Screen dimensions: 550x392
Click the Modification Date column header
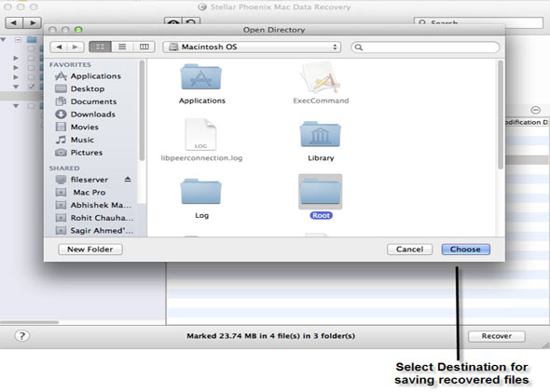coord(527,122)
